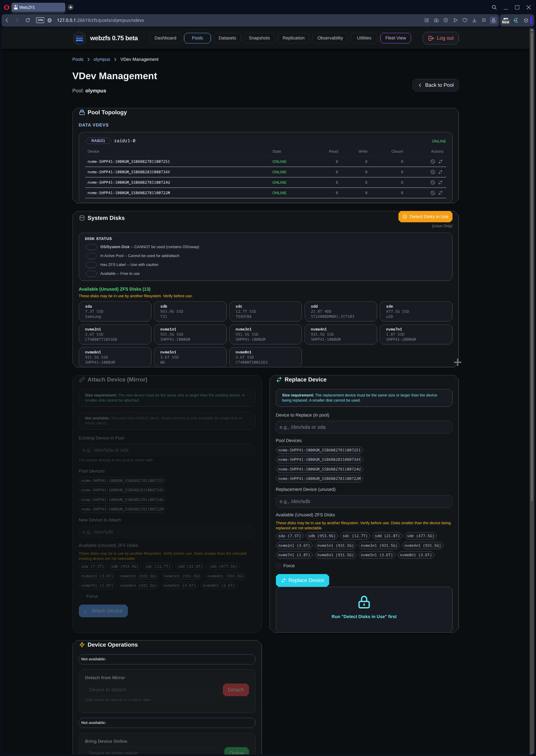Click Back to Pool button
This screenshot has width=536, height=756.
[435, 85]
